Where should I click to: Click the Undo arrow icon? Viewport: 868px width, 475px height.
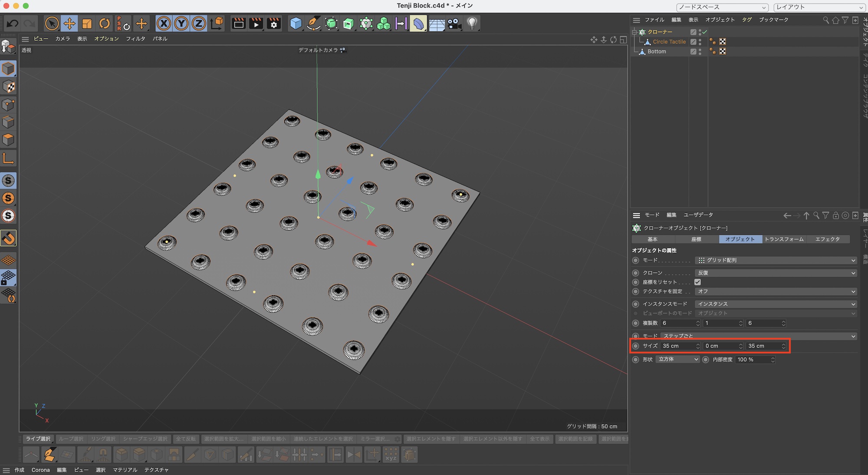coord(13,23)
